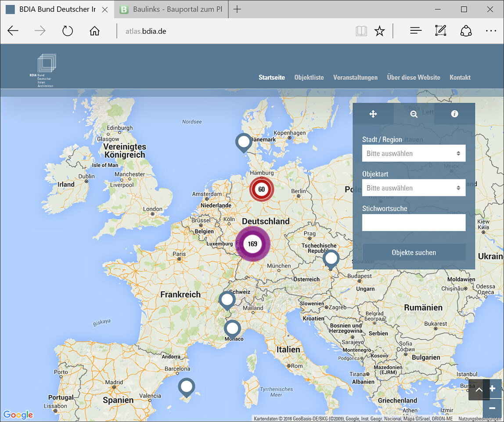Open the Startseite menu item
Screen dimensions: 504x422
pos(272,77)
